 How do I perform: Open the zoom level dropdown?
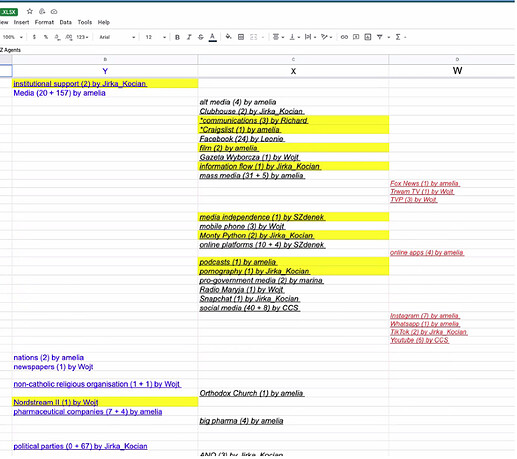pyautogui.click(x=13, y=37)
